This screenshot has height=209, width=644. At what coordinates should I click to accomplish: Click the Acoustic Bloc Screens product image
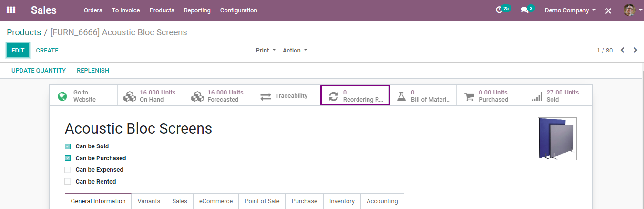[557, 138]
